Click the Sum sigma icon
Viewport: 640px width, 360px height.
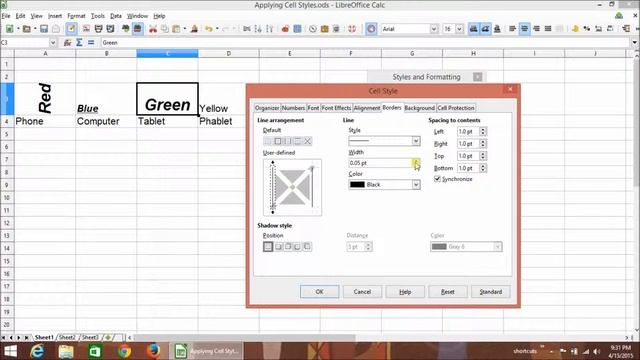point(79,42)
